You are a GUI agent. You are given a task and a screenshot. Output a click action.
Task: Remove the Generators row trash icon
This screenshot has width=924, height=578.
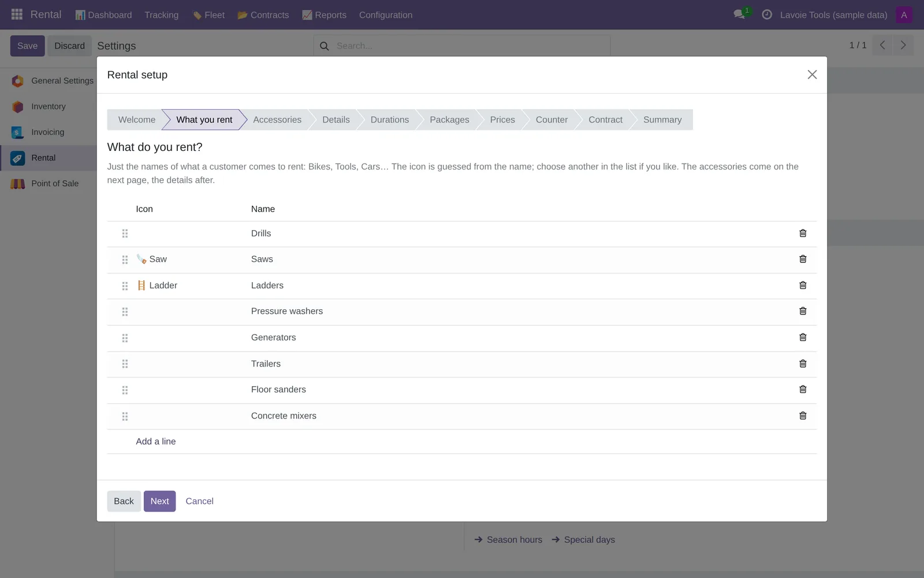(x=803, y=338)
